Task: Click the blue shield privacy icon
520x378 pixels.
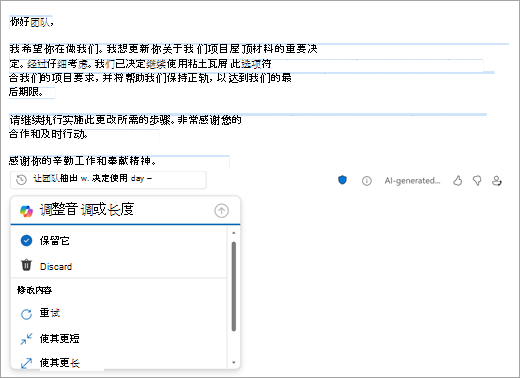Action: tap(342, 180)
